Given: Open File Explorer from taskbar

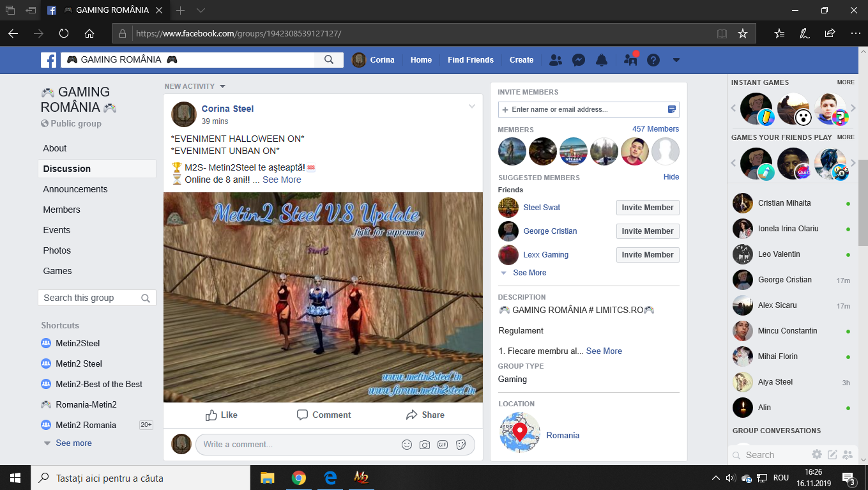Looking at the screenshot, I should pyautogui.click(x=267, y=478).
